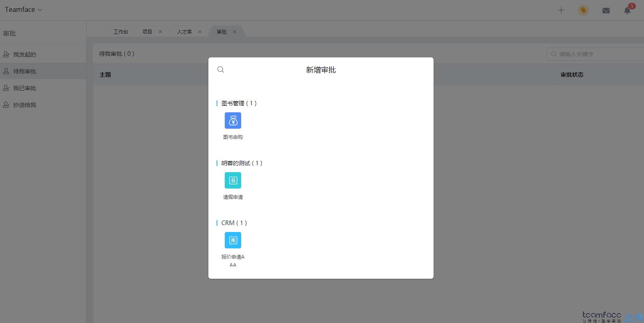Open the notification bell with badge
This screenshot has height=323, width=644.
tap(628, 10)
